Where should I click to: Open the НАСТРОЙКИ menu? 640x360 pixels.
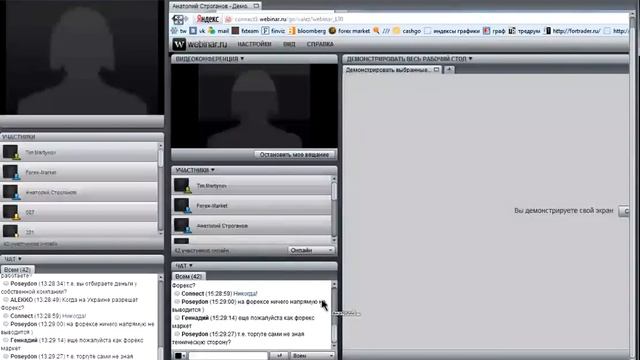[x=254, y=44]
